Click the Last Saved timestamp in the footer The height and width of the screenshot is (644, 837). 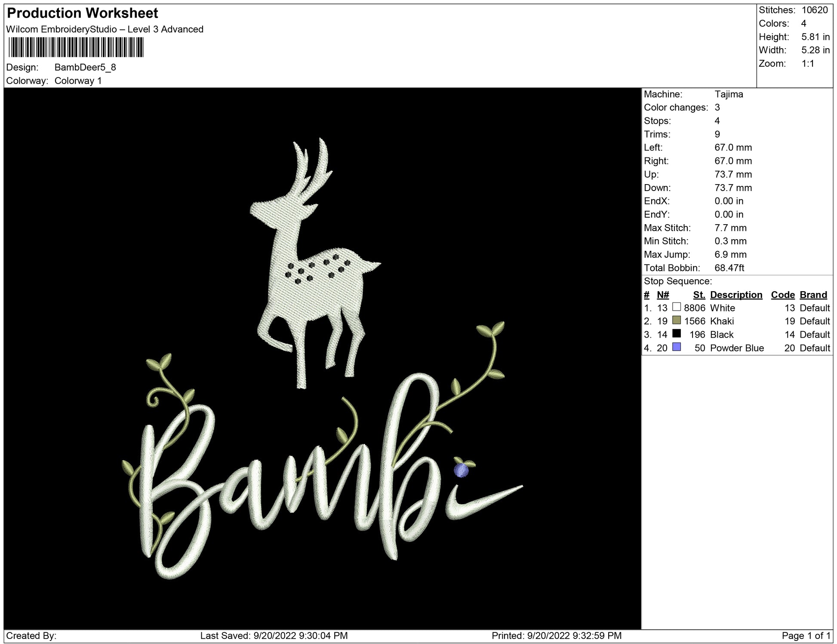coord(274,635)
